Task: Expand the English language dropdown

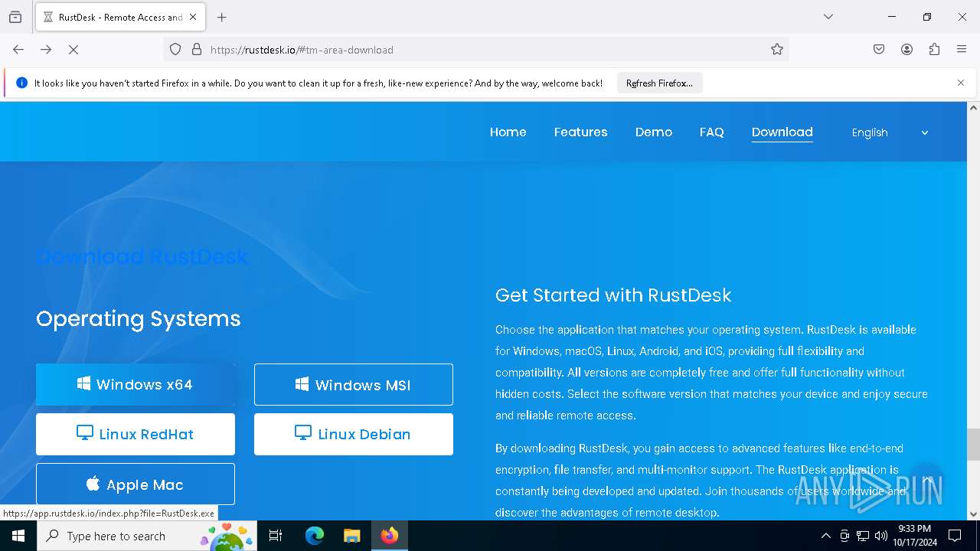Action: pyautogui.click(x=890, y=132)
